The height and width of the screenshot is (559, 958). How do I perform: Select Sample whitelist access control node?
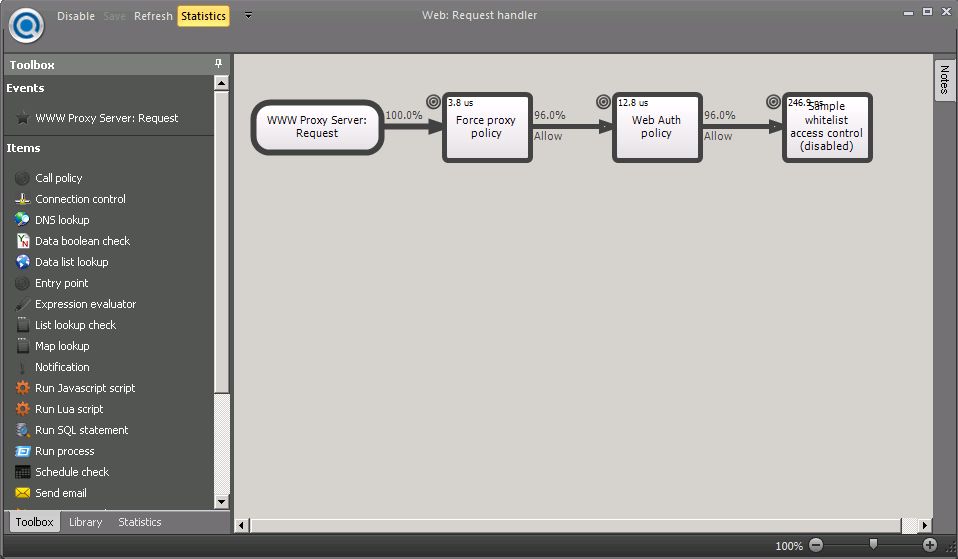coord(827,127)
